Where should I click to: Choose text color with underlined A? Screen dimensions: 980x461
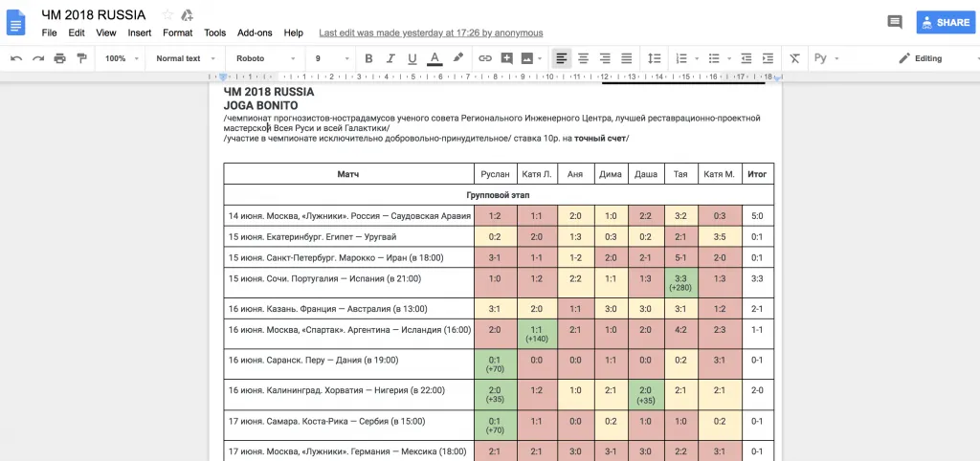pos(434,58)
